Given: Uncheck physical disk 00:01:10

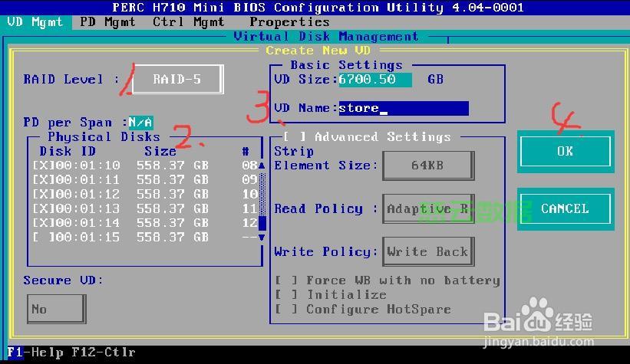Looking at the screenshot, I should [41, 166].
